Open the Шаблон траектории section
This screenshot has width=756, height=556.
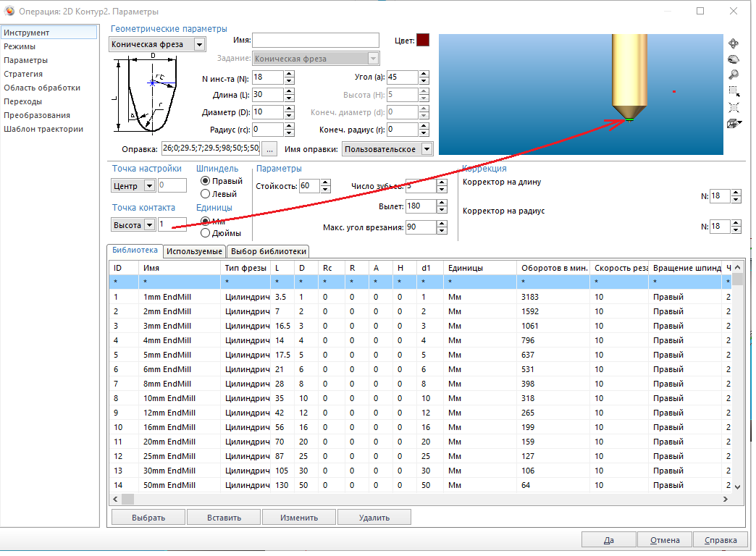tap(43, 129)
